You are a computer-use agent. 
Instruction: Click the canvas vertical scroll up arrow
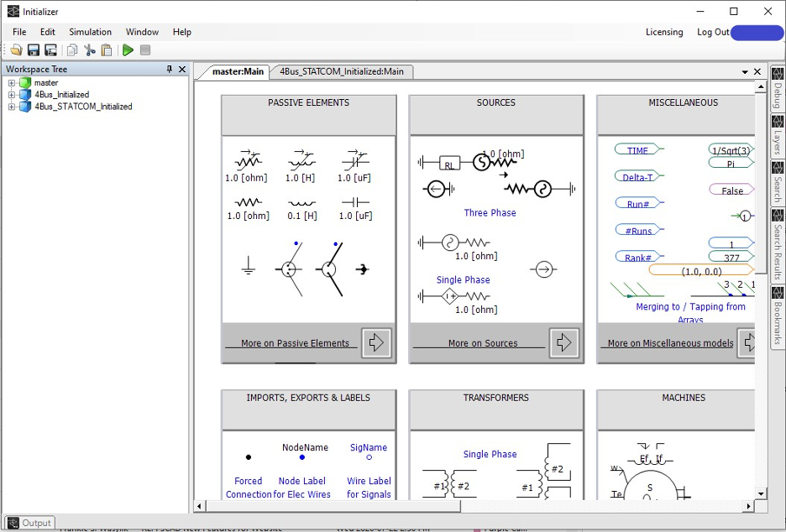pyautogui.click(x=761, y=87)
